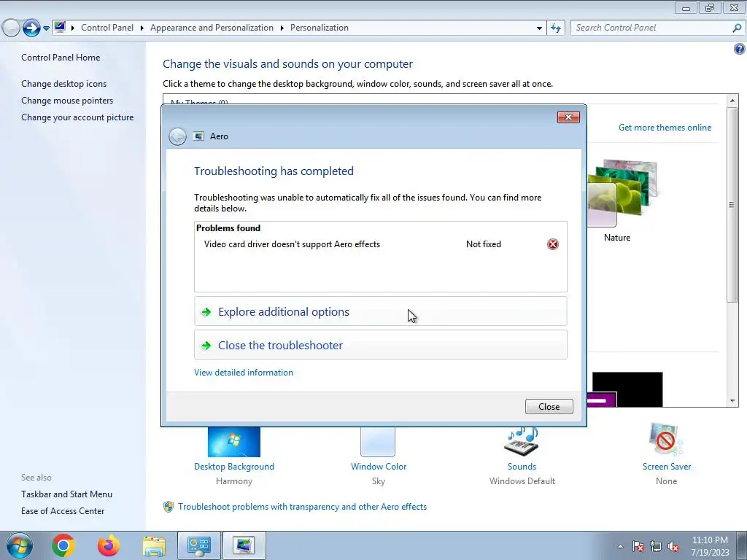Image resolution: width=747 pixels, height=560 pixels.
Task: Click the search magnifier icon
Action: (737, 28)
